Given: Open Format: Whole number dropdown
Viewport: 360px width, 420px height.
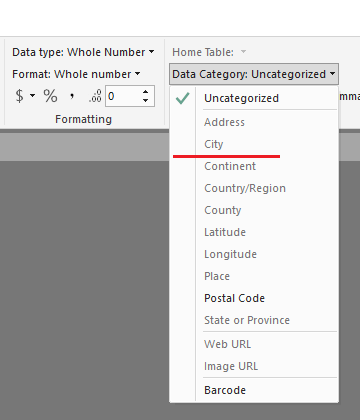Looking at the screenshot, I should tap(76, 74).
